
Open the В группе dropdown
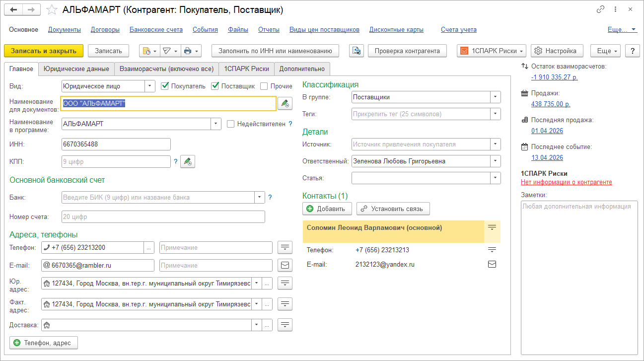(495, 97)
